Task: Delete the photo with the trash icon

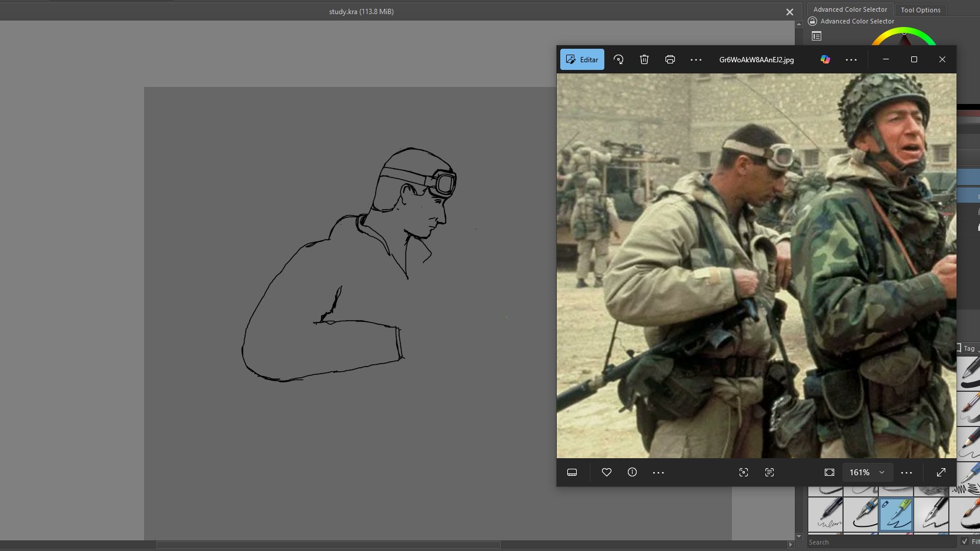Action: [644, 59]
